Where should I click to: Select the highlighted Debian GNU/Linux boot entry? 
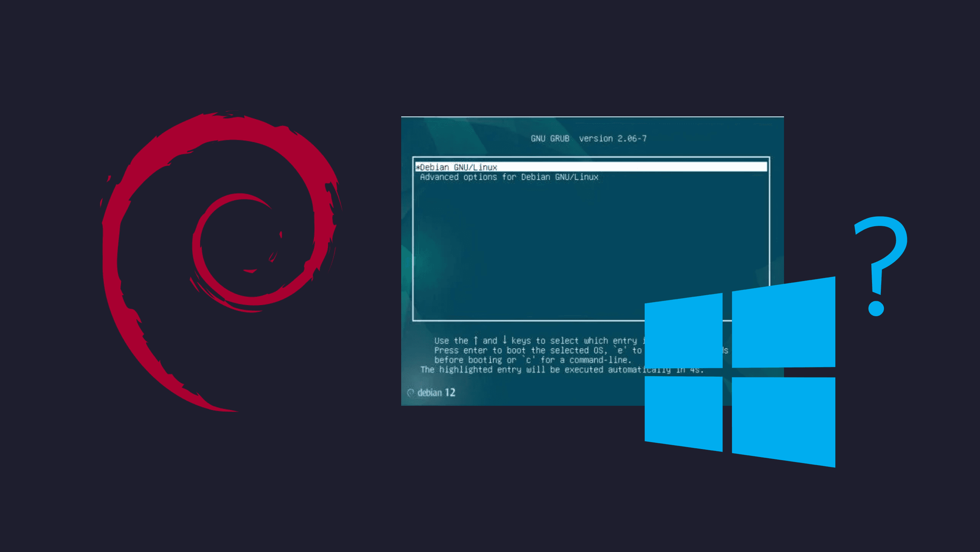(x=591, y=167)
